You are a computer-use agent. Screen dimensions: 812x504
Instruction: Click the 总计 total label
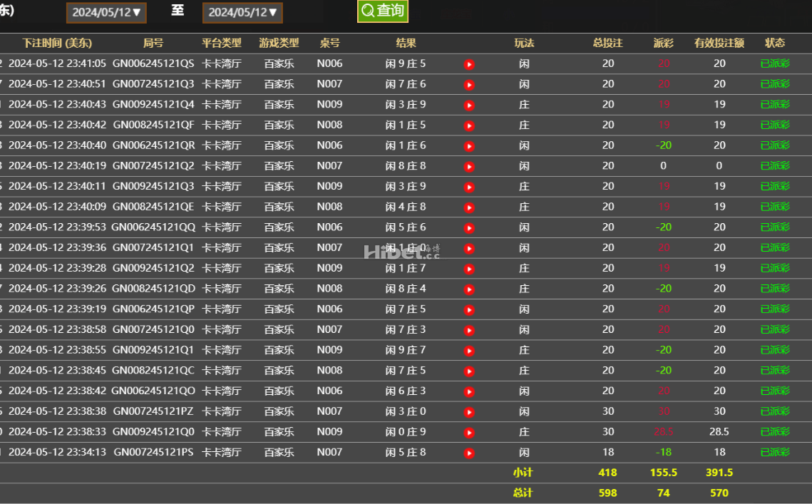523,493
